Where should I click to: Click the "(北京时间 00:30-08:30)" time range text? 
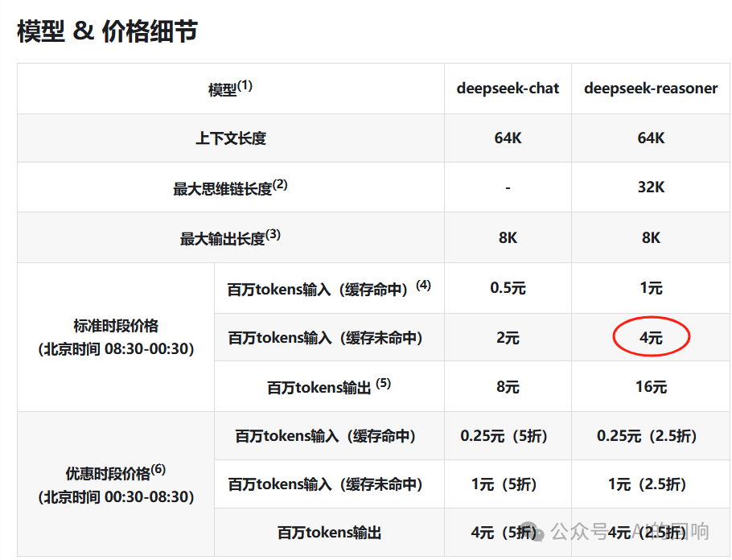[116, 497]
